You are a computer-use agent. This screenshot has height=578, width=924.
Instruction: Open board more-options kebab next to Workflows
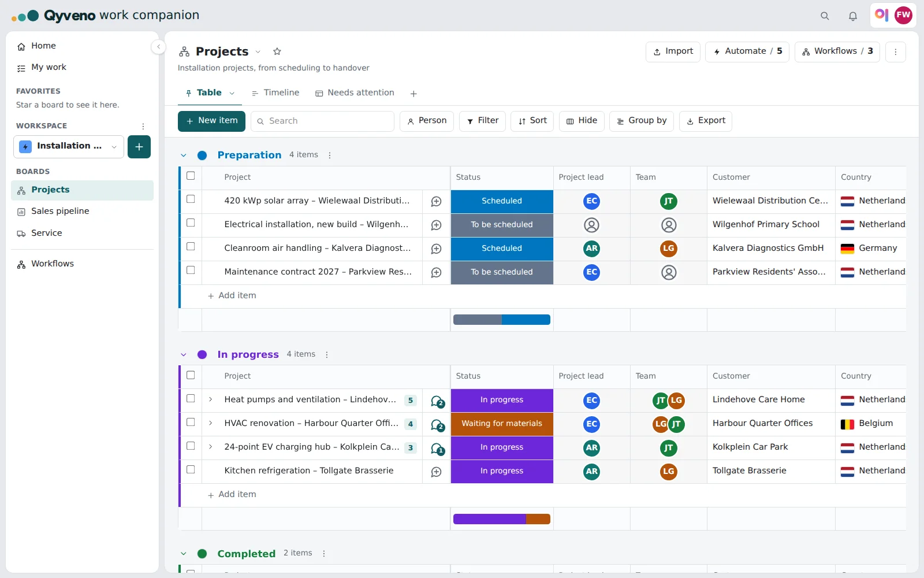click(x=896, y=52)
